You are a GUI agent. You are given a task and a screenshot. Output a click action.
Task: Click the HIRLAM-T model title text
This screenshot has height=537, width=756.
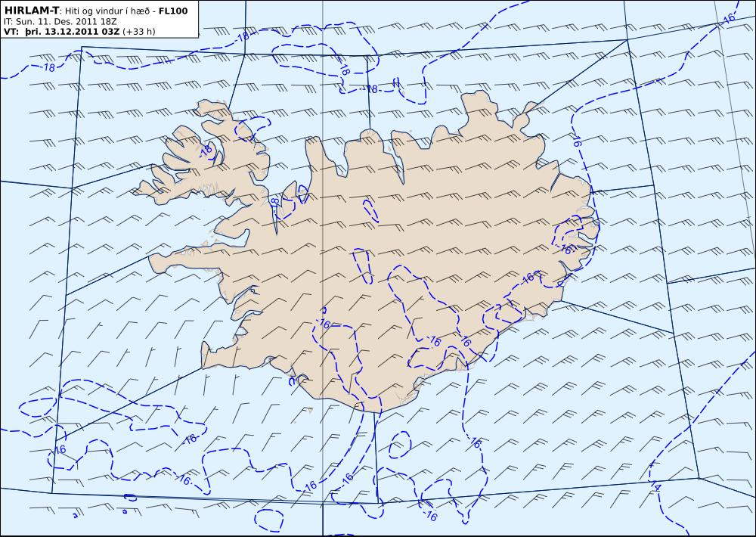click(x=31, y=11)
